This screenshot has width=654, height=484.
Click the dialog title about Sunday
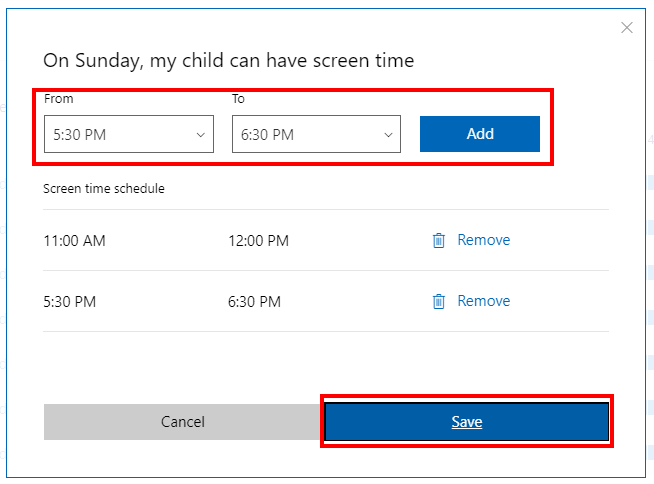229,61
